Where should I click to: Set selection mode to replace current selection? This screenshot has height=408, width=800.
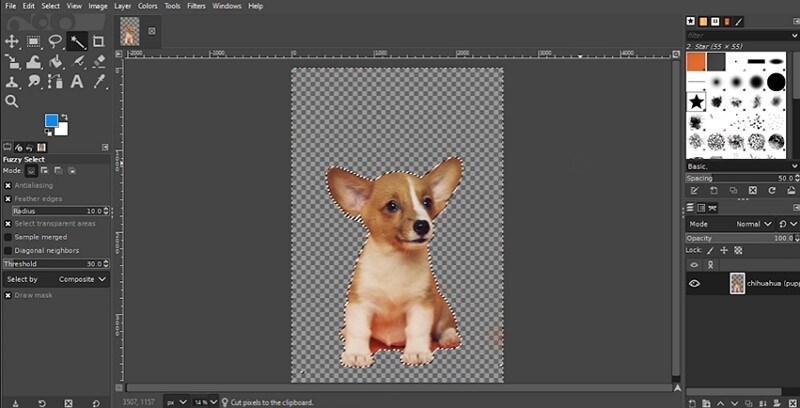[x=31, y=171]
